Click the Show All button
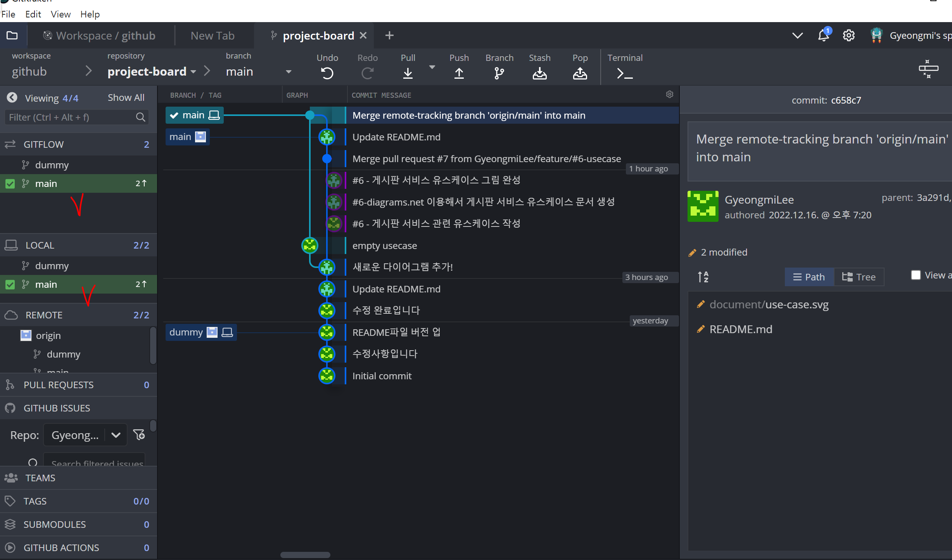The height and width of the screenshot is (560, 952). coord(126,98)
